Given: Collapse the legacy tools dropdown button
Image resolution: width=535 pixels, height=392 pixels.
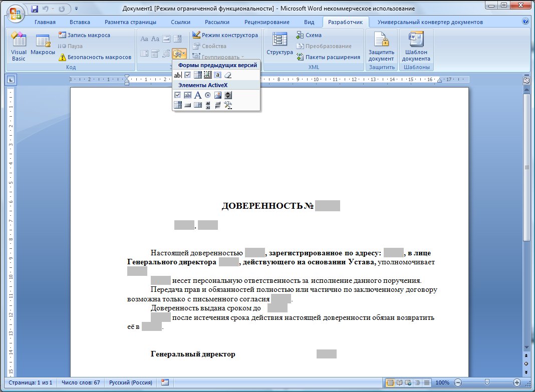Looking at the screenshot, I should (179, 54).
